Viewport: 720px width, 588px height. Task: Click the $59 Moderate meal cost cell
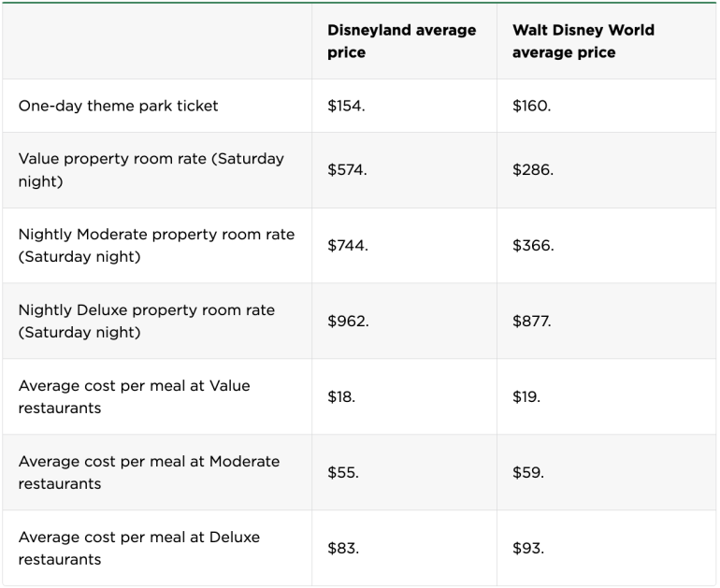coord(527,473)
